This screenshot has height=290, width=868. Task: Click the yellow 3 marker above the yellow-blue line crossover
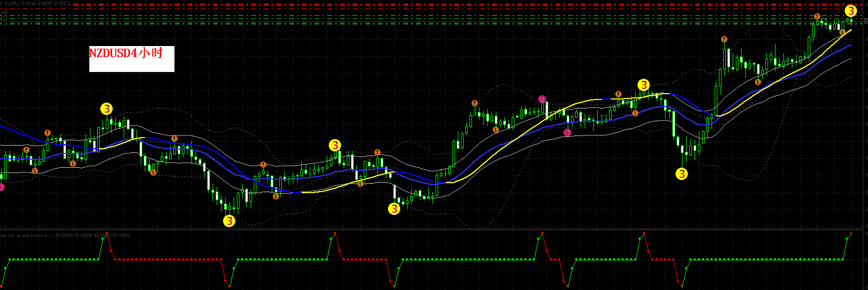(x=643, y=85)
